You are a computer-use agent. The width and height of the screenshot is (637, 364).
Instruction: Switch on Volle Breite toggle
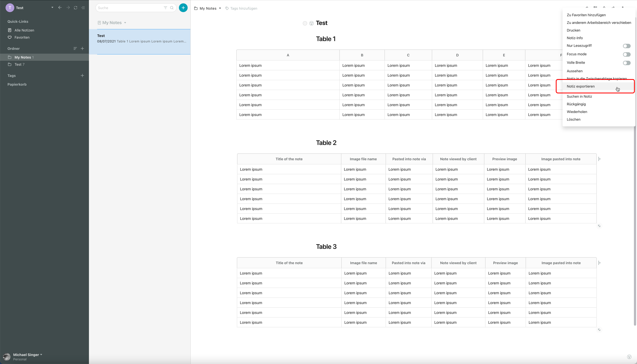(627, 63)
